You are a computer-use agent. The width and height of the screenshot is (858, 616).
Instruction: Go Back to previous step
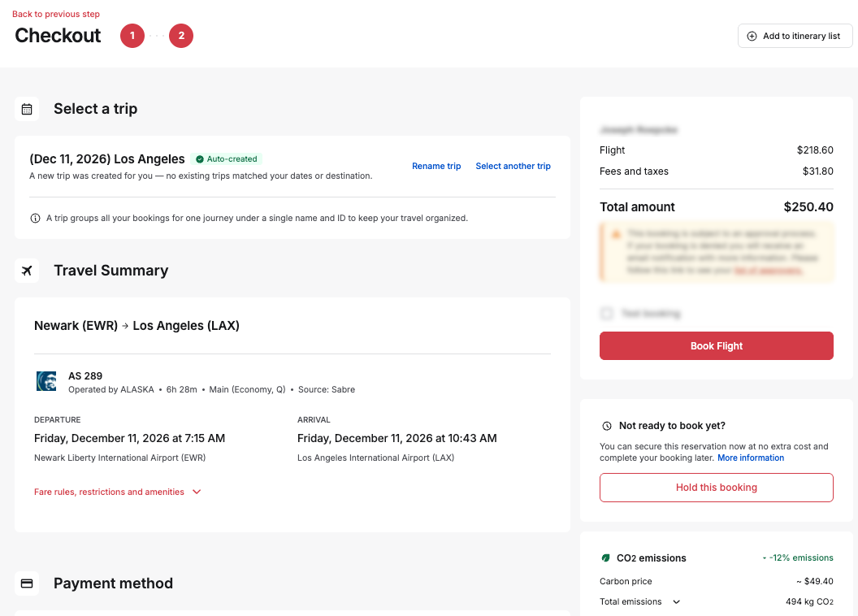tap(56, 15)
